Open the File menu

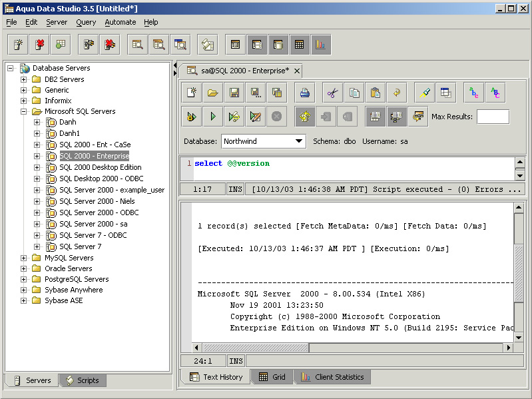11,23
